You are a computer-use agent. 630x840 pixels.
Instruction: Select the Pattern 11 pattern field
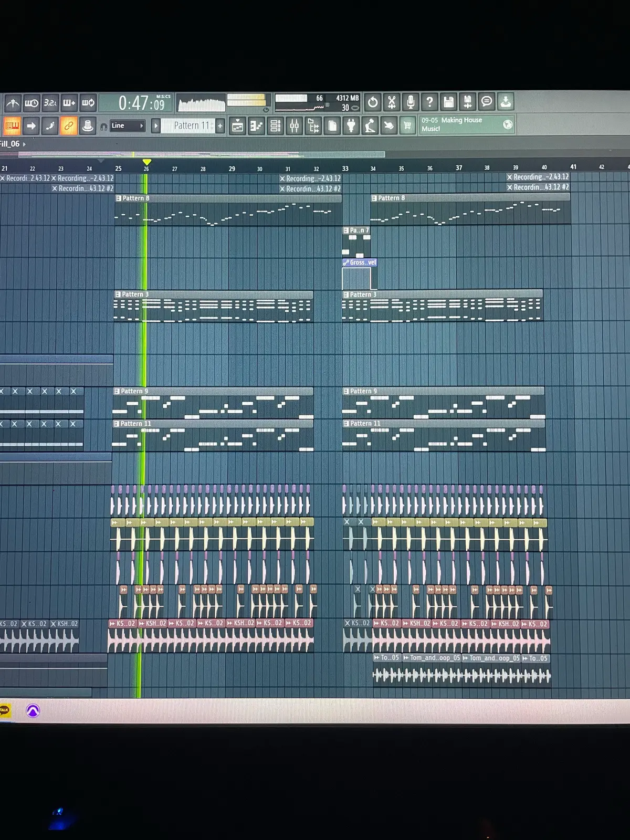[x=187, y=125]
